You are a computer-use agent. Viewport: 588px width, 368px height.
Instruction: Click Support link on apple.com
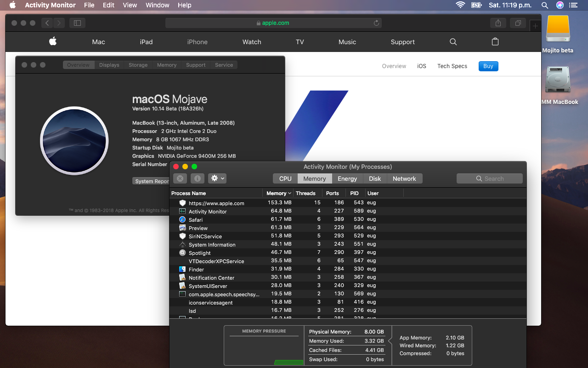tap(403, 42)
